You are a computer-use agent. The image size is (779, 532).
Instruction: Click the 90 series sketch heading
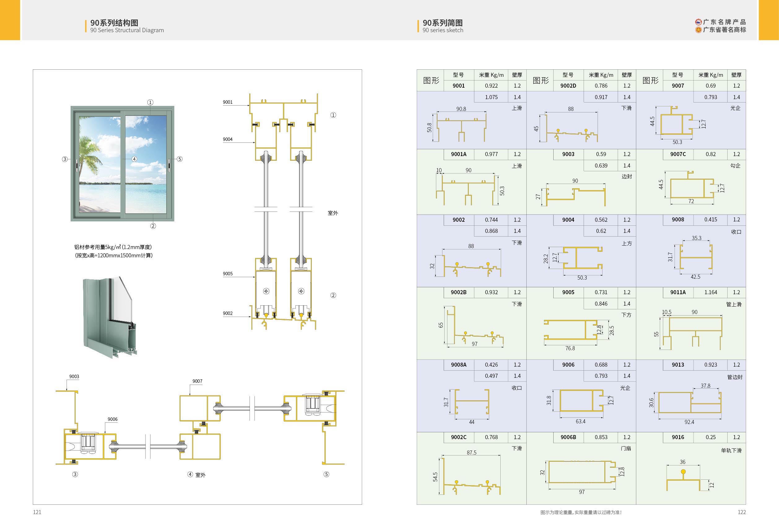click(x=443, y=30)
